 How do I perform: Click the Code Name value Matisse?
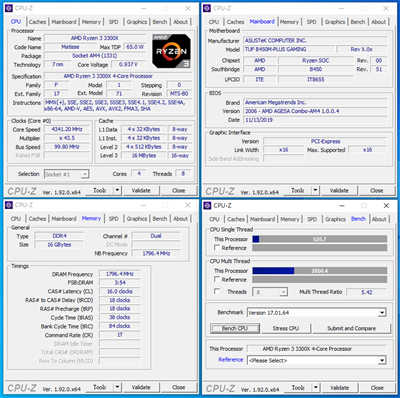pos(70,47)
